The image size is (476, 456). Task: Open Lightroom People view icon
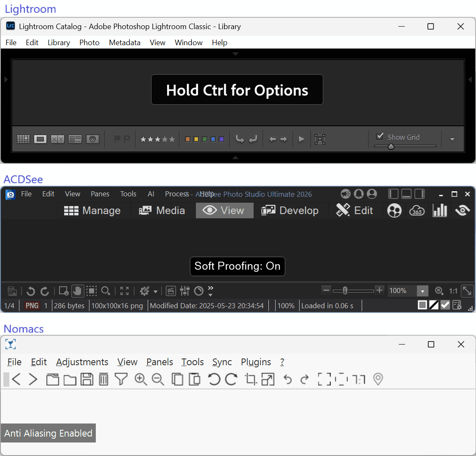[x=92, y=139]
